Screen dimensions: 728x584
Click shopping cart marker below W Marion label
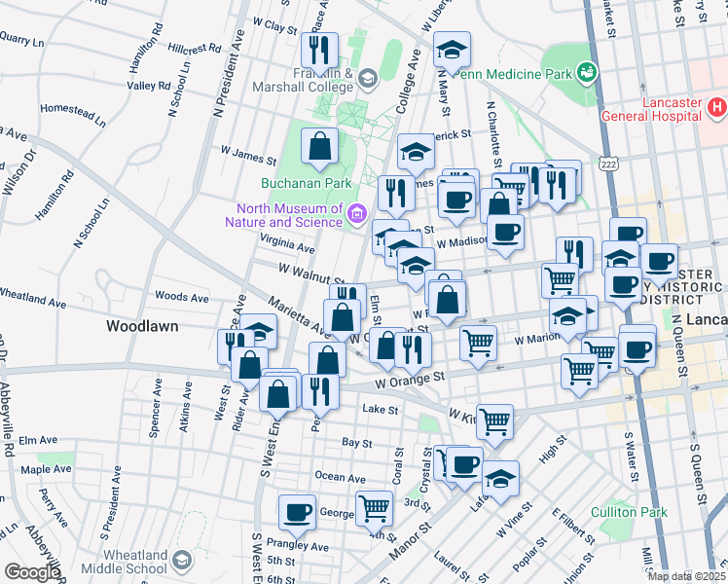click(x=580, y=372)
